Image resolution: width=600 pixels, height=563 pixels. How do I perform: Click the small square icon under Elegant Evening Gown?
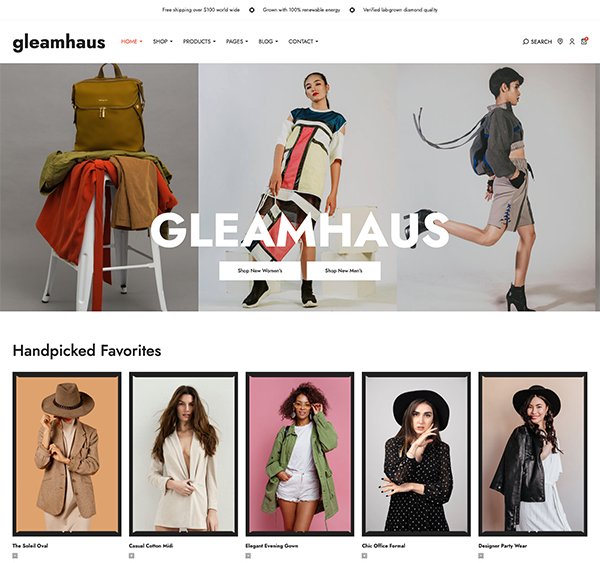(248, 555)
